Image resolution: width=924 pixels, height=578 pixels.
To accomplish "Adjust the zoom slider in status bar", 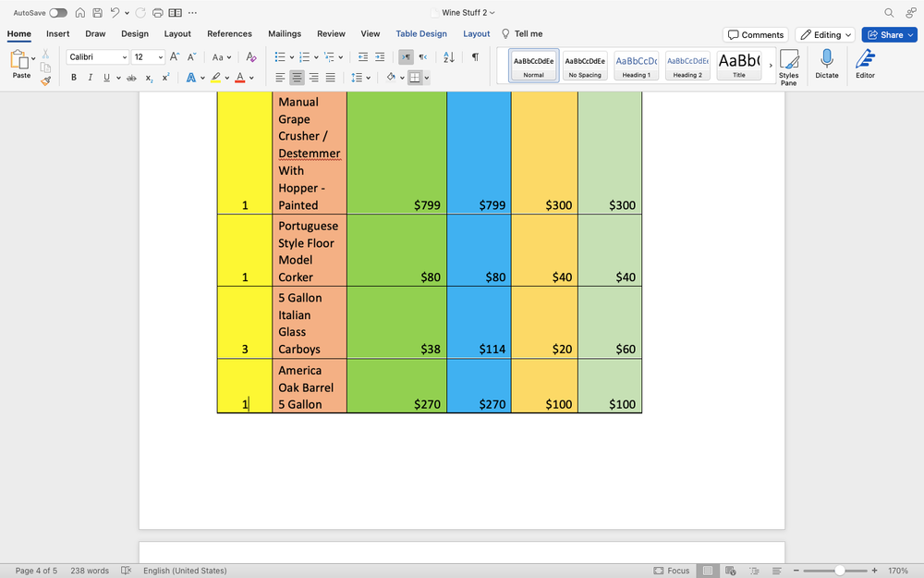I will click(x=839, y=571).
